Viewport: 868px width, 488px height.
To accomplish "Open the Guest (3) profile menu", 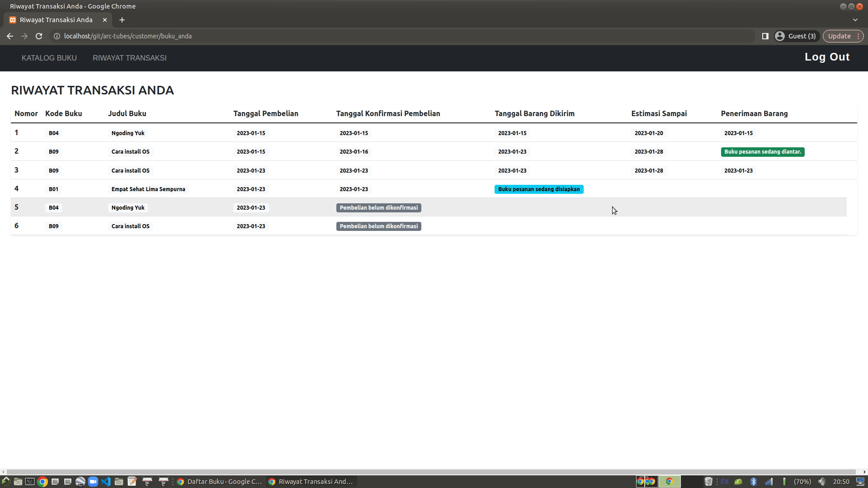I will click(x=796, y=36).
